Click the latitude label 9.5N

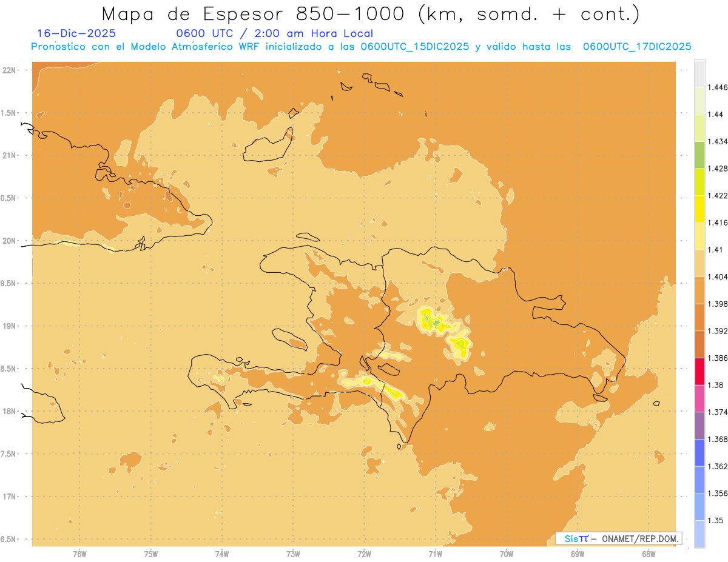(x=8, y=284)
